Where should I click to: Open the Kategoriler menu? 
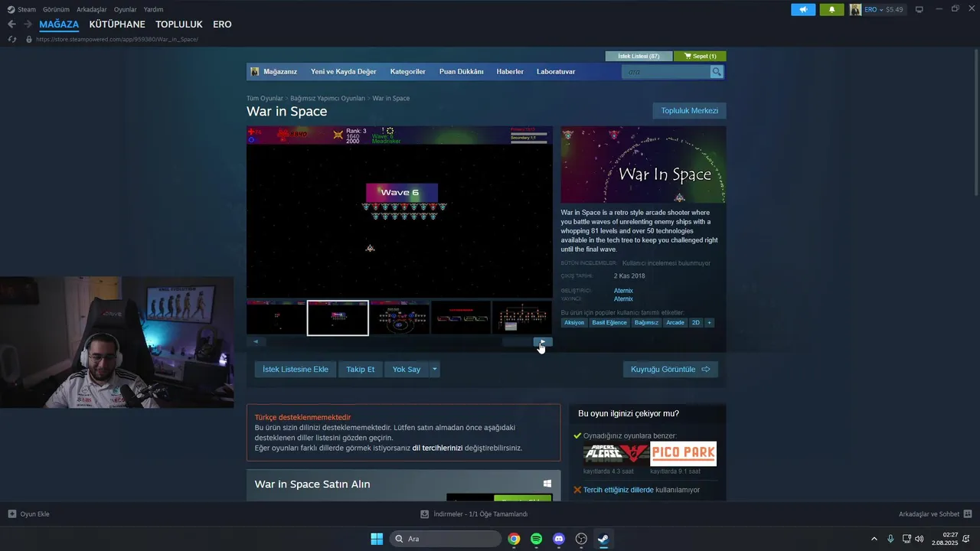(407, 71)
